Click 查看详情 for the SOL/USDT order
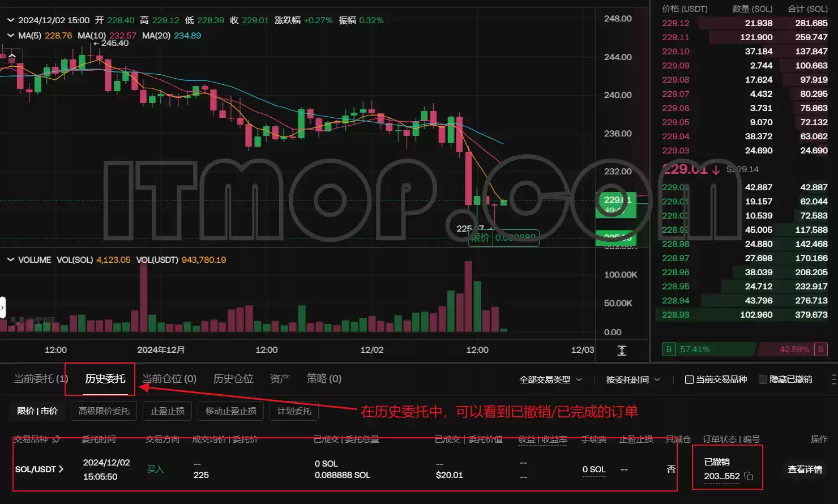Image resolution: width=838 pixels, height=504 pixels. click(805, 469)
